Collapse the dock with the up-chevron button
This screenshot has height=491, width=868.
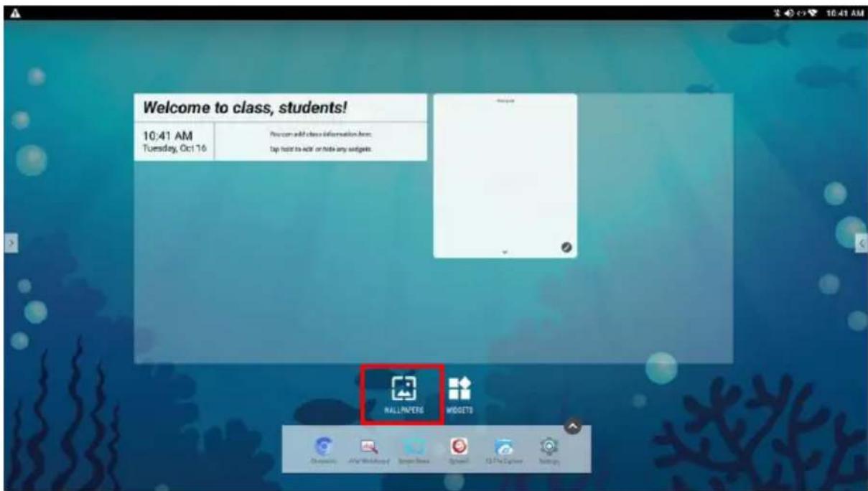pyautogui.click(x=573, y=426)
